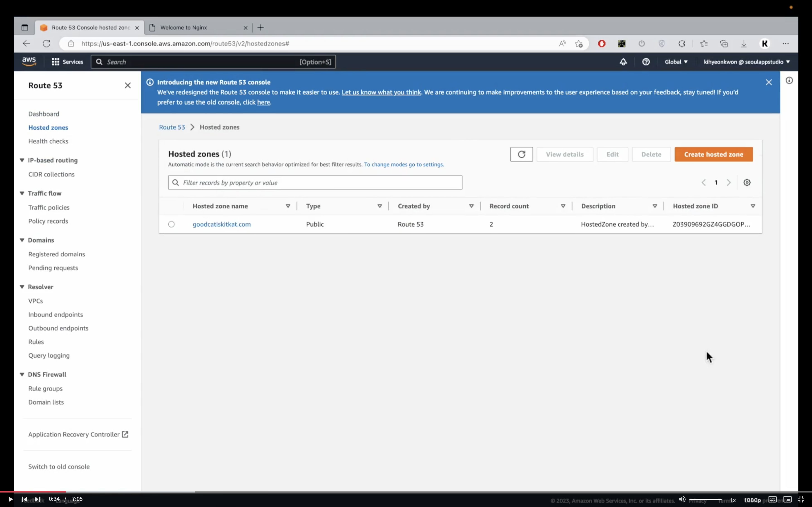Click Create hosted zone button
This screenshot has height=507, width=812.
pyautogui.click(x=713, y=154)
